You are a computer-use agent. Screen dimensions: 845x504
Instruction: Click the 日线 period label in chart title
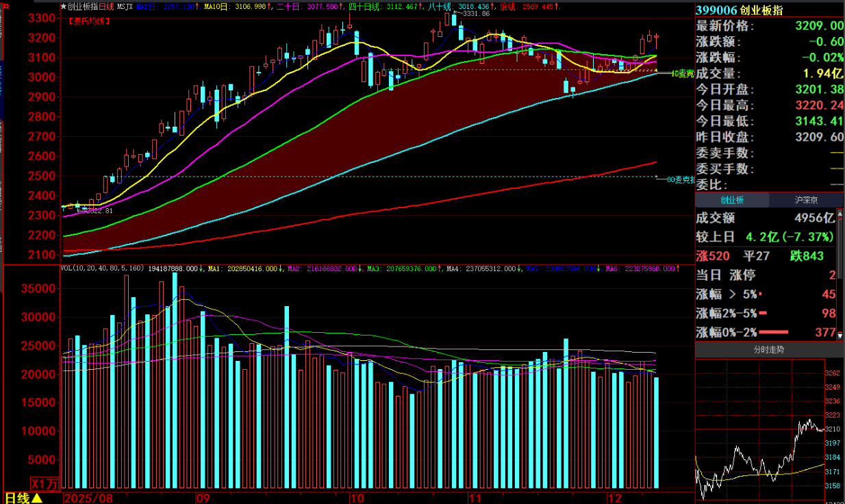[x=106, y=7]
